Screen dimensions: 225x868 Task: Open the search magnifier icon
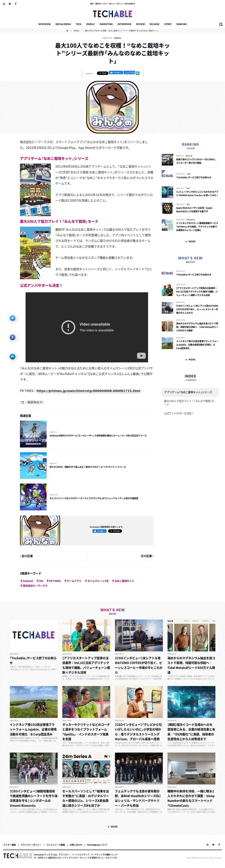pyautogui.click(x=221, y=24)
